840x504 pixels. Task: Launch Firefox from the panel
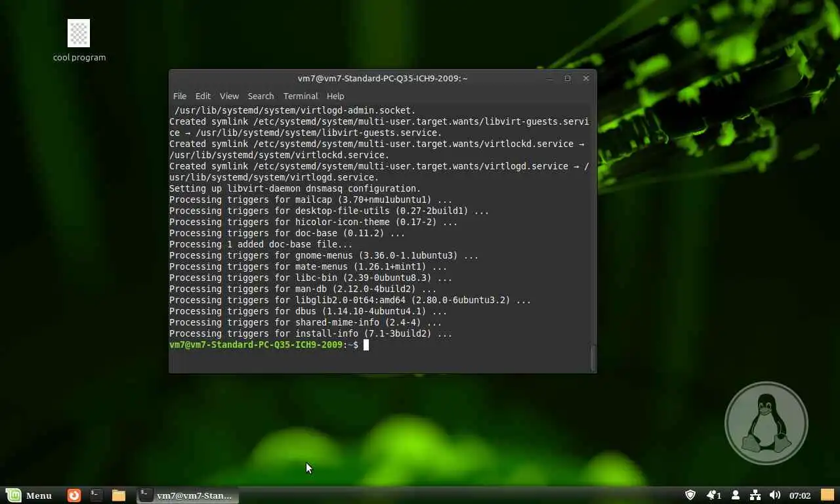point(74,495)
